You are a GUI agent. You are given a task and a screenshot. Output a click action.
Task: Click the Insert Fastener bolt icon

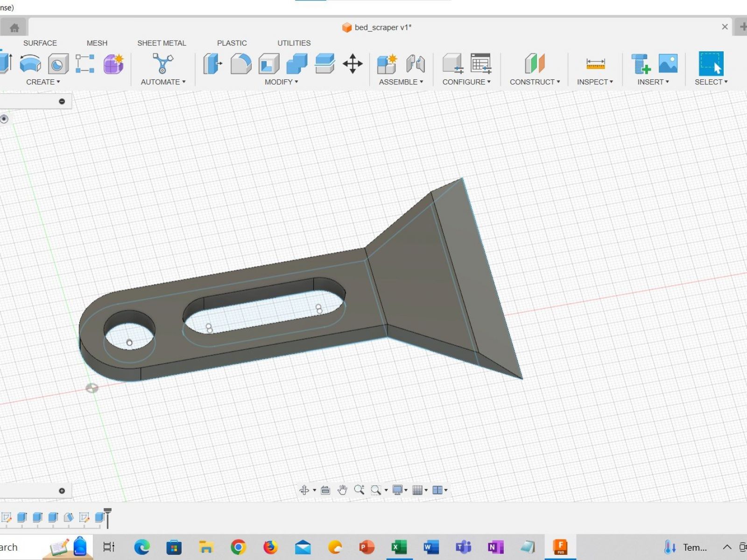click(641, 64)
